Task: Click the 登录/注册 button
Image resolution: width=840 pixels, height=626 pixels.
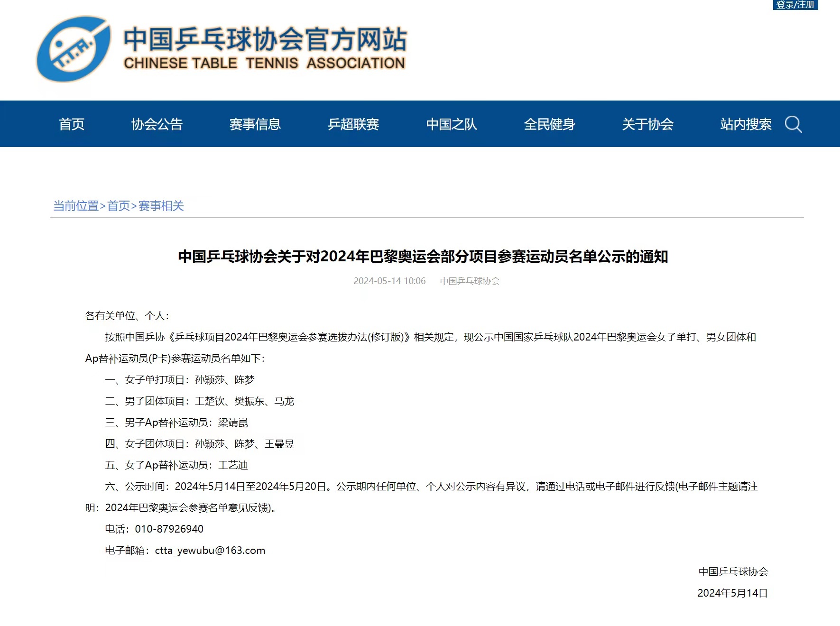Action: (x=795, y=5)
